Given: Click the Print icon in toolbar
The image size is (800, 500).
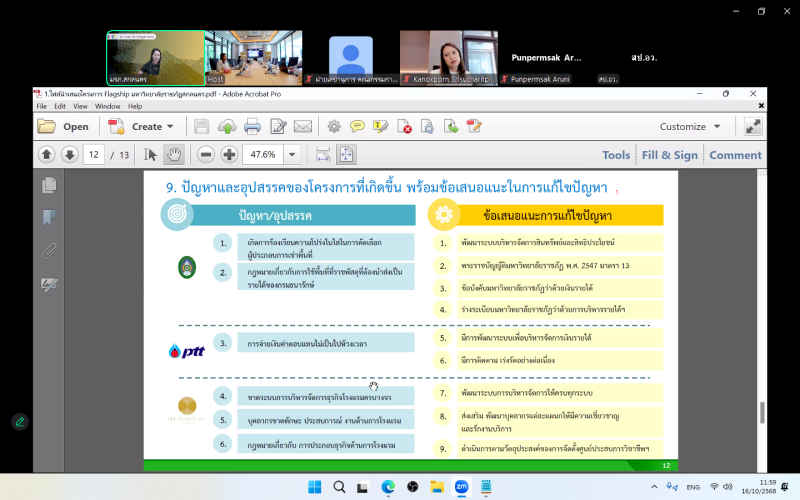Looking at the screenshot, I should pos(252,126).
